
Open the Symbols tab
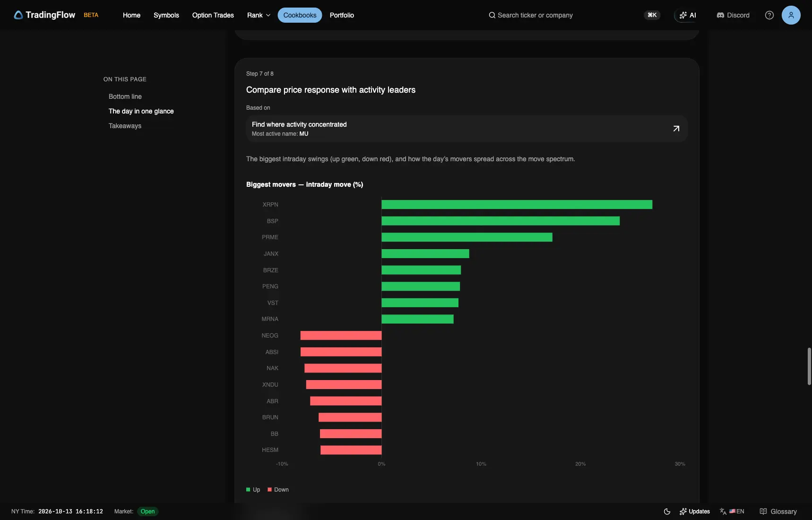(166, 15)
